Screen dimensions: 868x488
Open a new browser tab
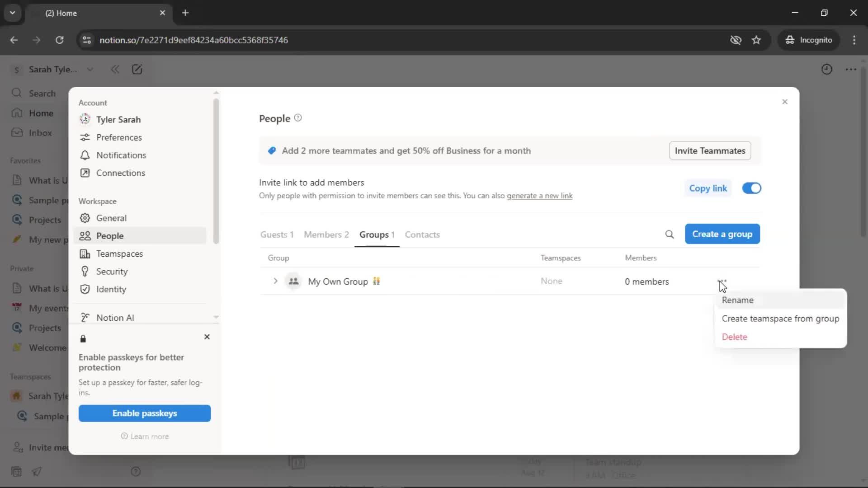pos(185,13)
